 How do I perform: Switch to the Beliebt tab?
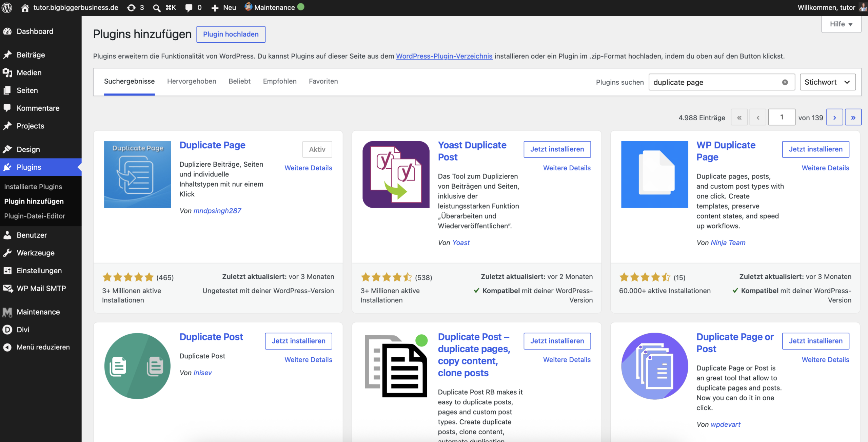coord(239,81)
